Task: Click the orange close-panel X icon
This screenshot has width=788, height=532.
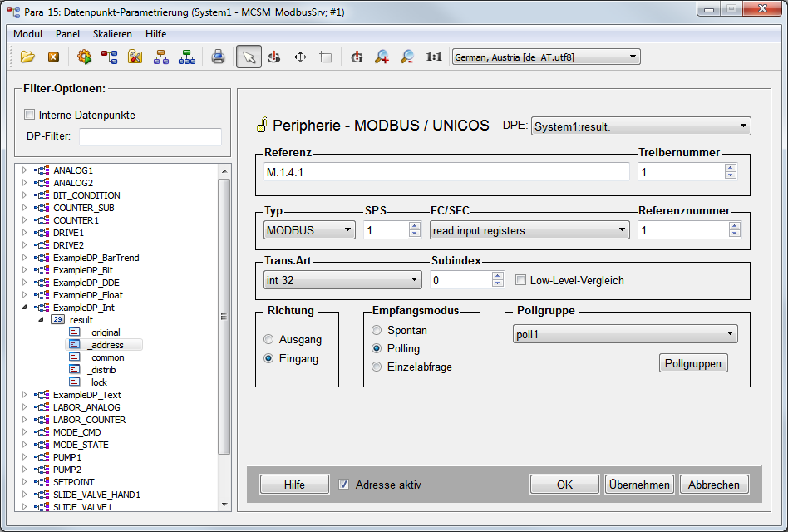Action: click(53, 57)
